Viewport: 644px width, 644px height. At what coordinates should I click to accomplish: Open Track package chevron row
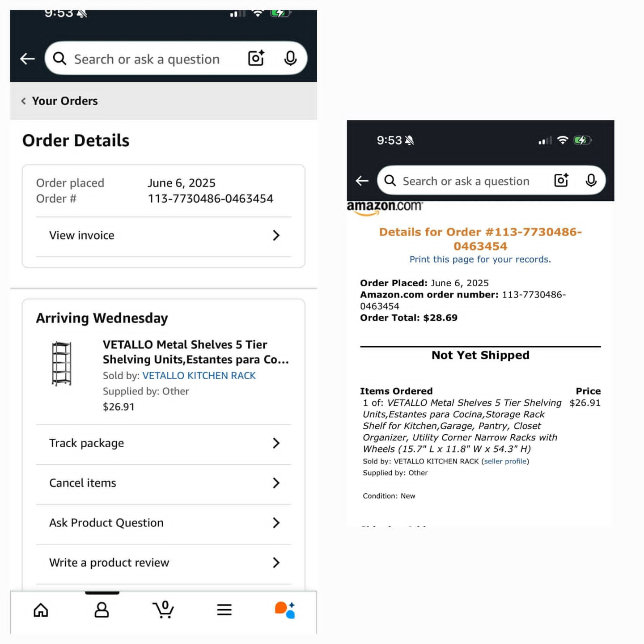pyautogui.click(x=164, y=443)
